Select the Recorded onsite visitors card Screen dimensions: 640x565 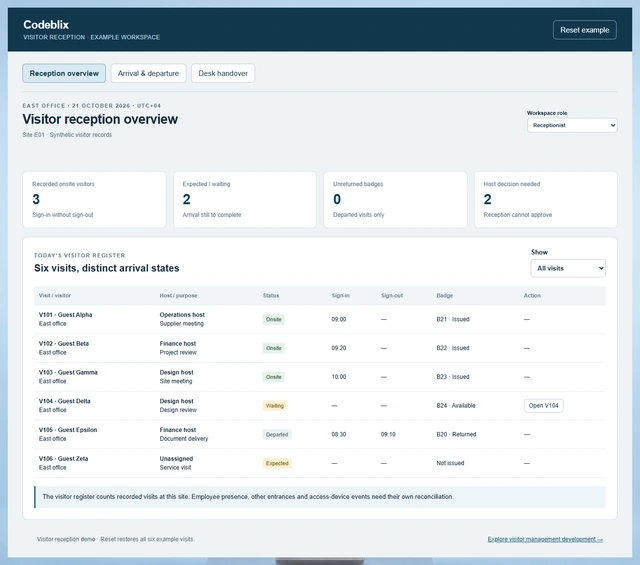tap(94, 199)
